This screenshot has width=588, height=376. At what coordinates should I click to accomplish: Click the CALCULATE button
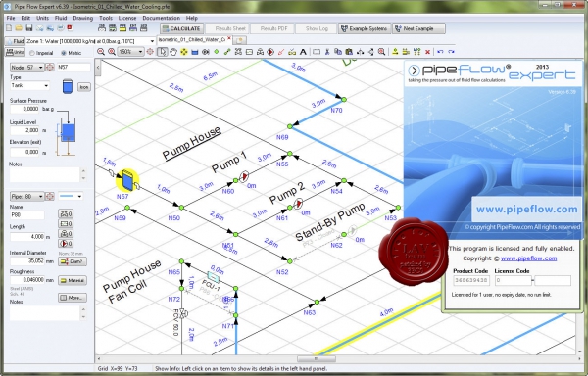[x=182, y=28]
